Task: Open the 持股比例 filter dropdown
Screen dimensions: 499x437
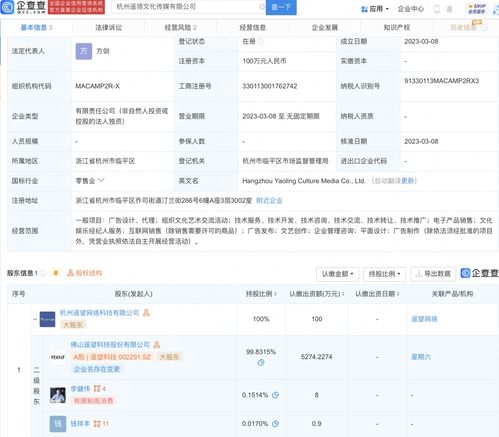Action: point(384,274)
